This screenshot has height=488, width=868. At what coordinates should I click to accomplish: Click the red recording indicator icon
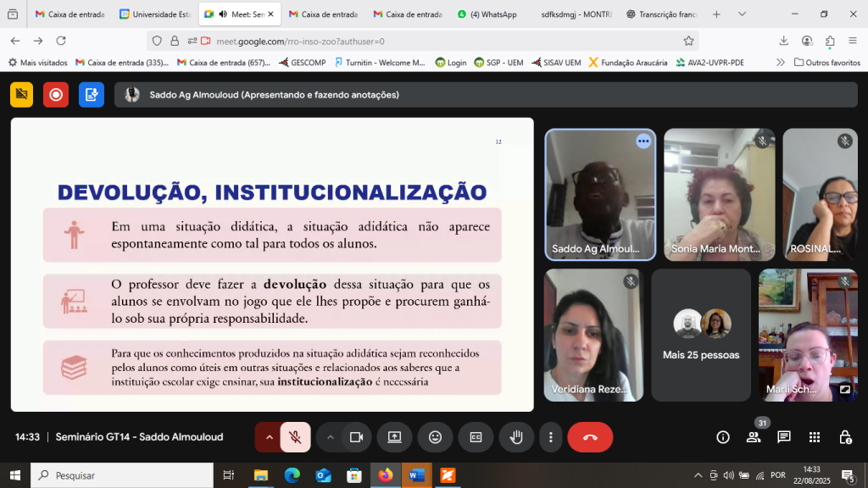tap(56, 95)
